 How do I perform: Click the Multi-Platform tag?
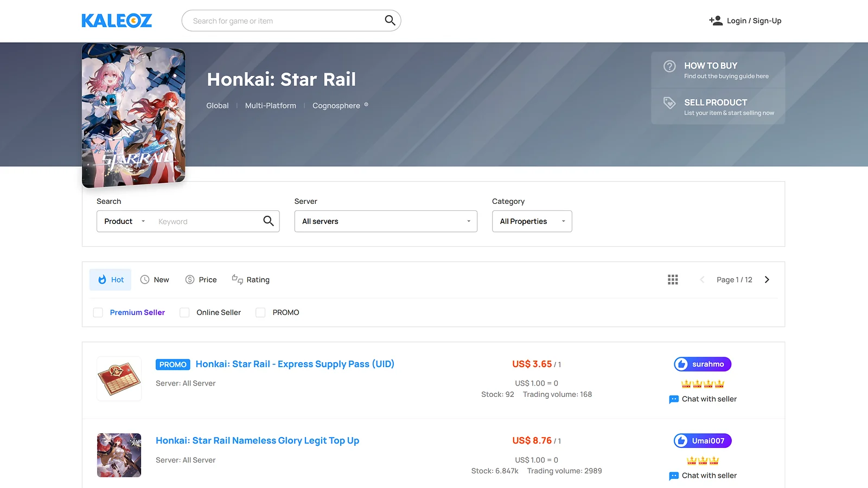271,106
